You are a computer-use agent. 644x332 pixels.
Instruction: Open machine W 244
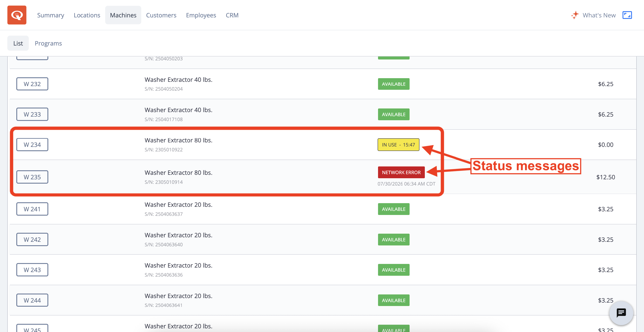pos(32,300)
